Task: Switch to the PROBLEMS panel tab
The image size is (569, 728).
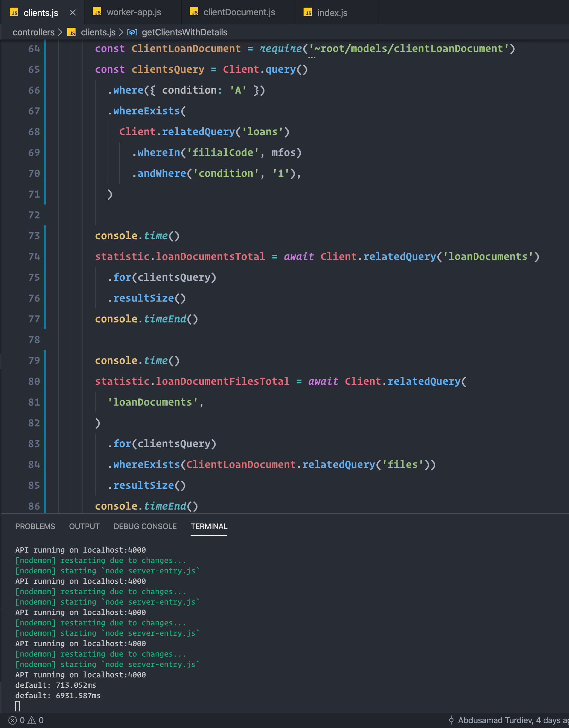Action: pyautogui.click(x=35, y=526)
